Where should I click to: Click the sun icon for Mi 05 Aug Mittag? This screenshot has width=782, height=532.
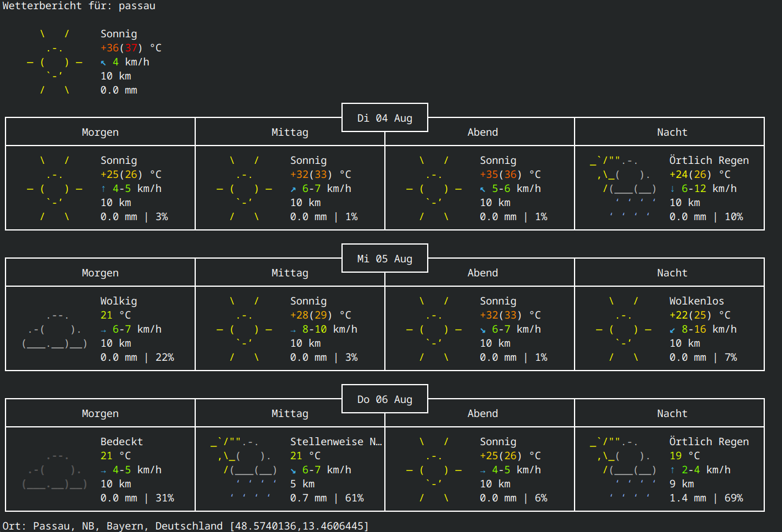(244, 330)
